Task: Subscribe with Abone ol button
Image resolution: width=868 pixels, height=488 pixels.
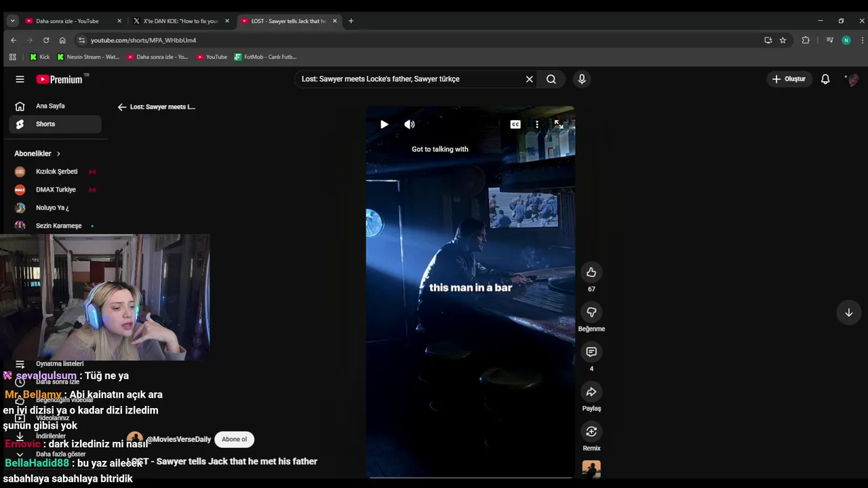Action: click(x=234, y=439)
